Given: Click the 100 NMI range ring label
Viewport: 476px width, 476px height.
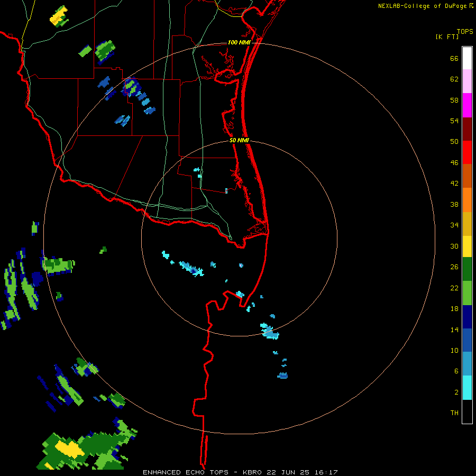Looking at the screenshot, I should (239, 42).
